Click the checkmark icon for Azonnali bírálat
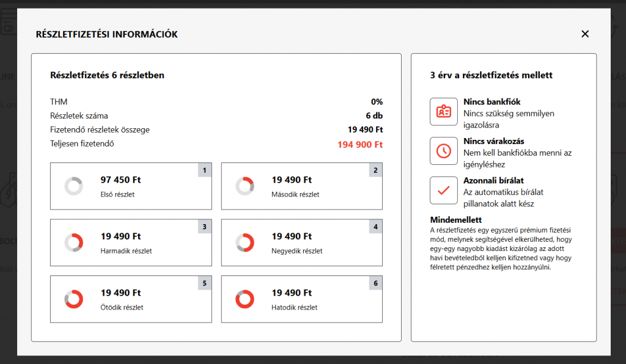626x364 pixels. (x=443, y=190)
